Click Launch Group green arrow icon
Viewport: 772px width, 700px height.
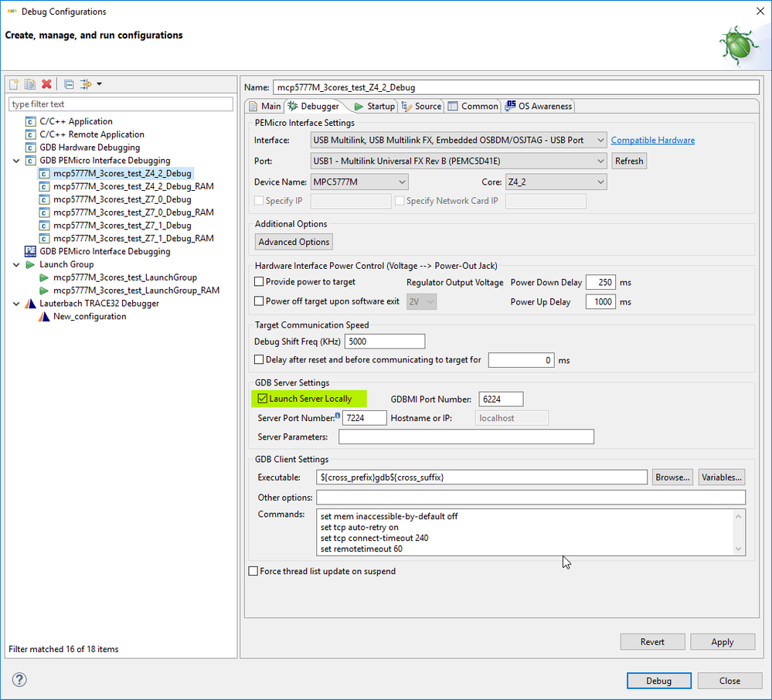click(31, 264)
